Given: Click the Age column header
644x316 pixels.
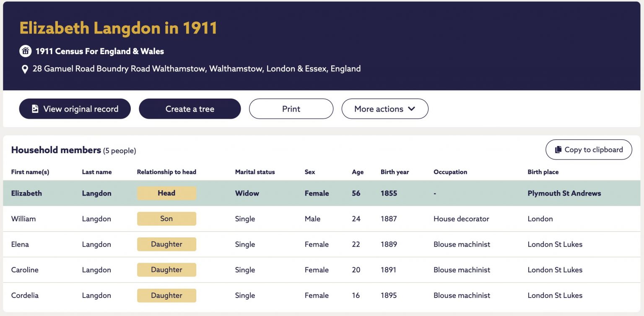Looking at the screenshot, I should pyautogui.click(x=358, y=172).
